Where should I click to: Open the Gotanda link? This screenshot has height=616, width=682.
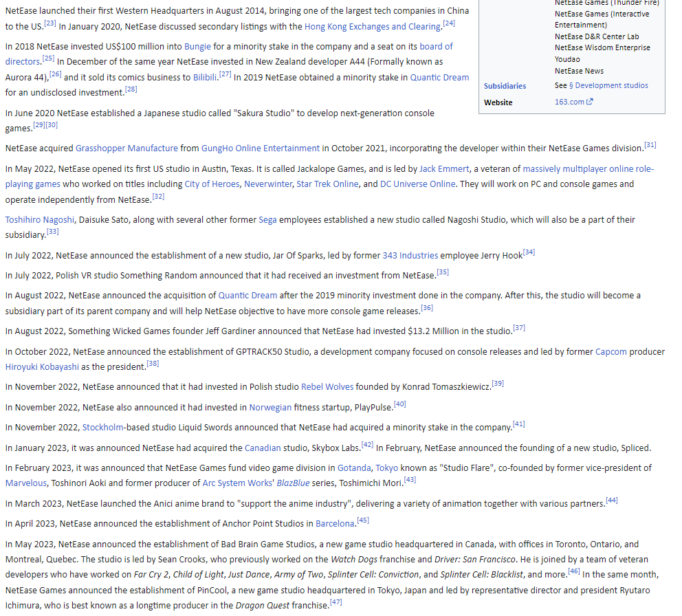click(x=354, y=467)
